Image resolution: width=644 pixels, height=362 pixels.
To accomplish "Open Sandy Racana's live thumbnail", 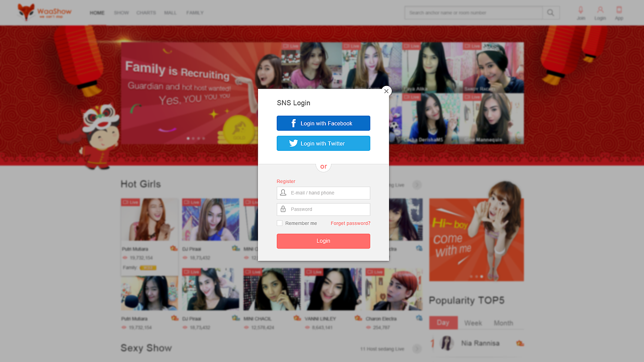I will click(x=493, y=67).
